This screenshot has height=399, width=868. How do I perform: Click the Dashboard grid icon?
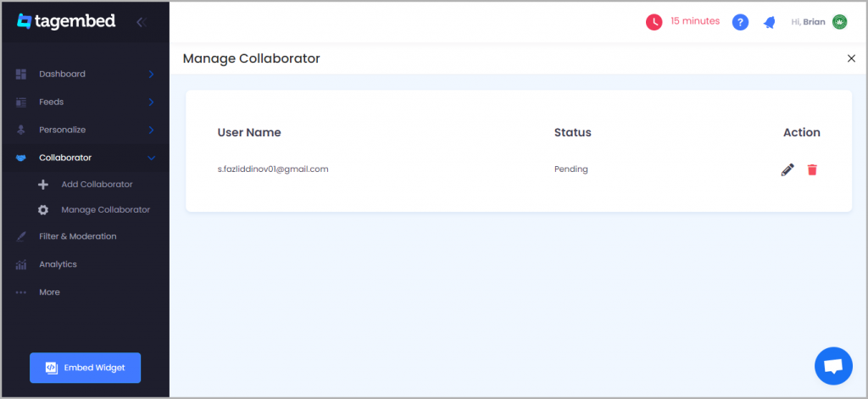coord(21,75)
